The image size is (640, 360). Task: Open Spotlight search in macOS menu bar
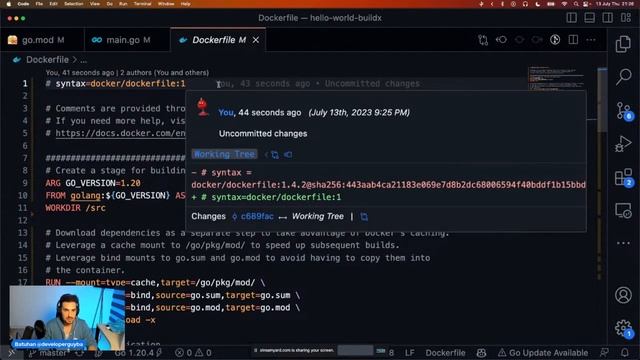click(576, 4)
